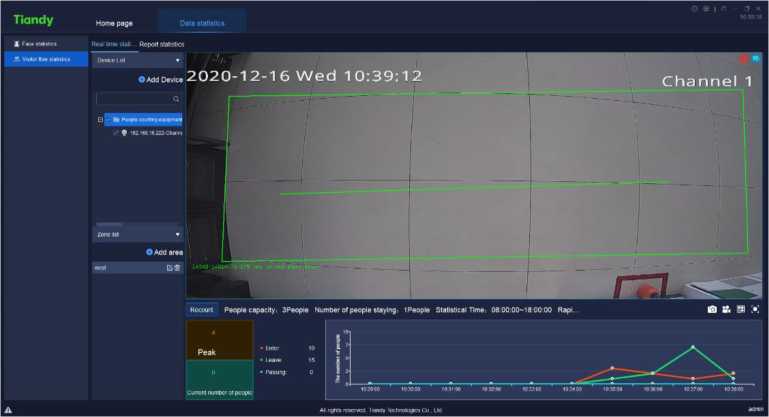
Task: Open the Device List dropdown
Action: click(137, 60)
